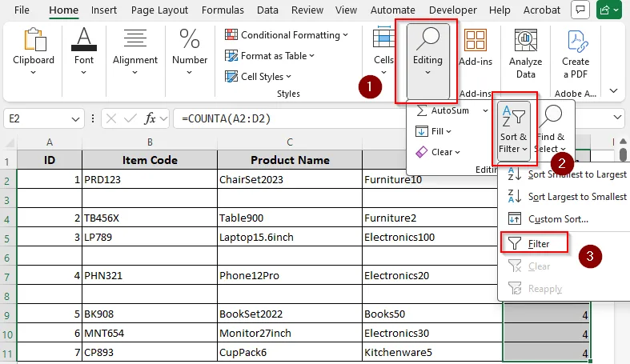
Task: Open the Alignment group
Action: [135, 51]
